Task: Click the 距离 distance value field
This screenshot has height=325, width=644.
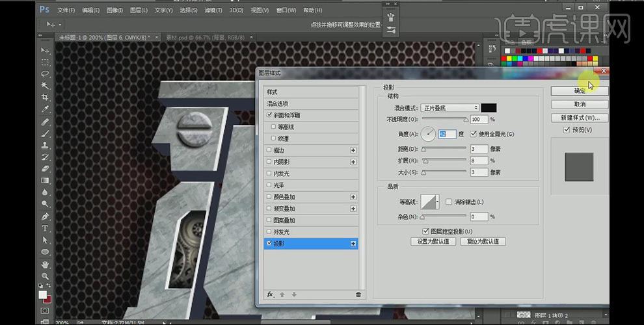Action: [x=478, y=149]
